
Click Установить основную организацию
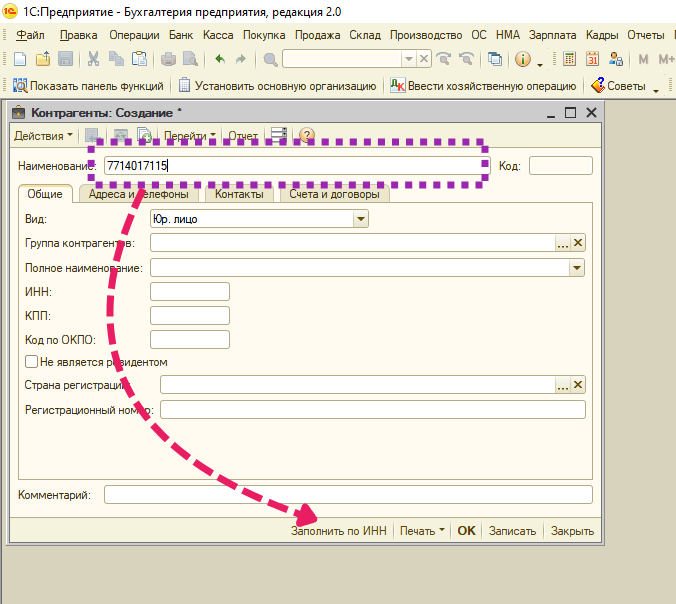pyautogui.click(x=277, y=86)
